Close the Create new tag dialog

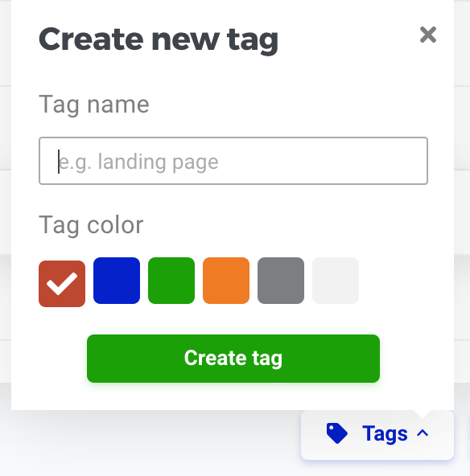coord(428,35)
